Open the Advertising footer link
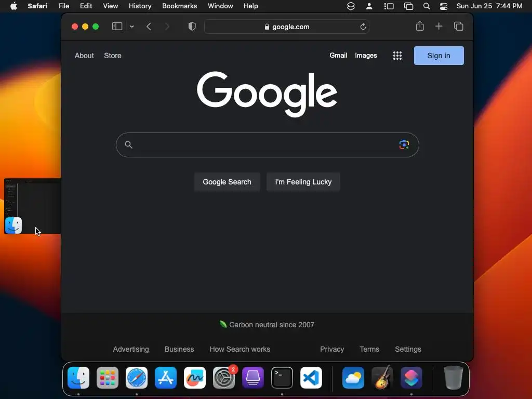The image size is (532, 399). 131,349
